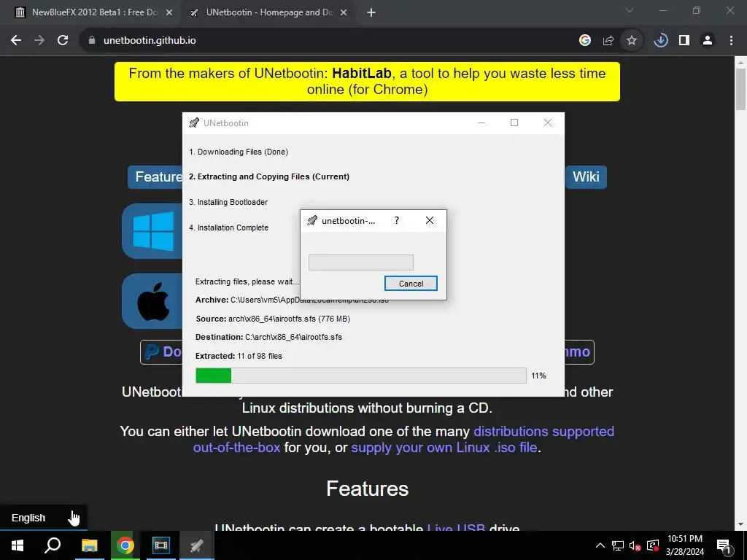Image resolution: width=747 pixels, height=560 pixels.
Task: Open a new browser tab
Action: coord(371,13)
